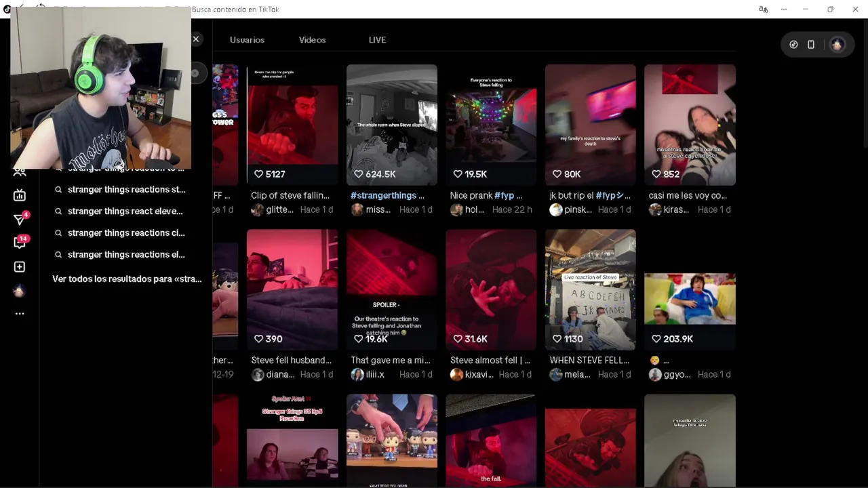Click magnifier beside 'stranger things reactions el...'
Viewport: 868px width, 488px height.
58,255
